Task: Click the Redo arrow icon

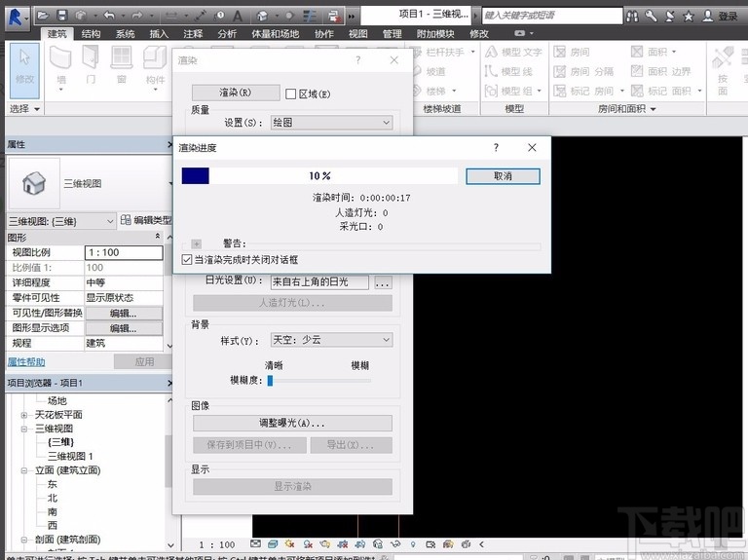Action: point(137,16)
